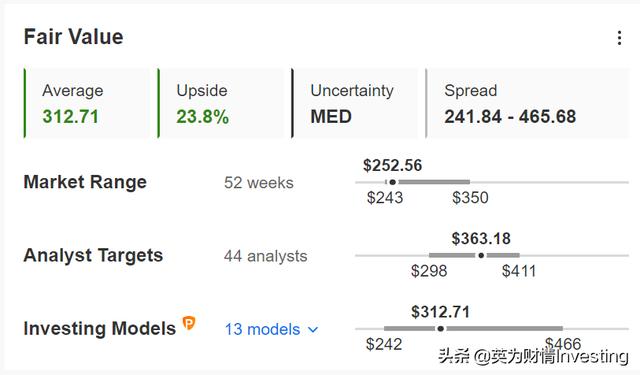640x375 pixels.
Task: Click the Fair Value heading
Action: click(x=73, y=37)
